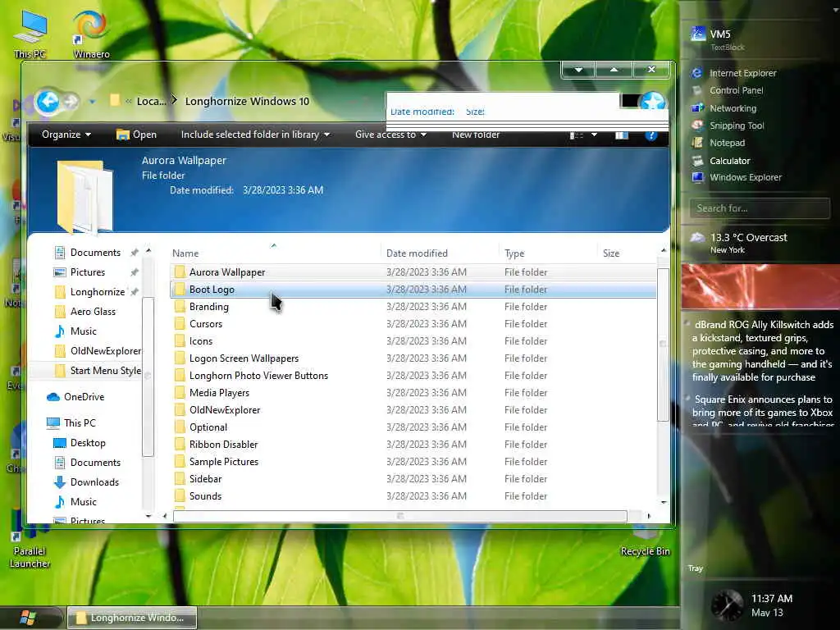Viewport: 840px width, 630px height.
Task: Open the This PC desktop icon
Action: [x=30, y=33]
